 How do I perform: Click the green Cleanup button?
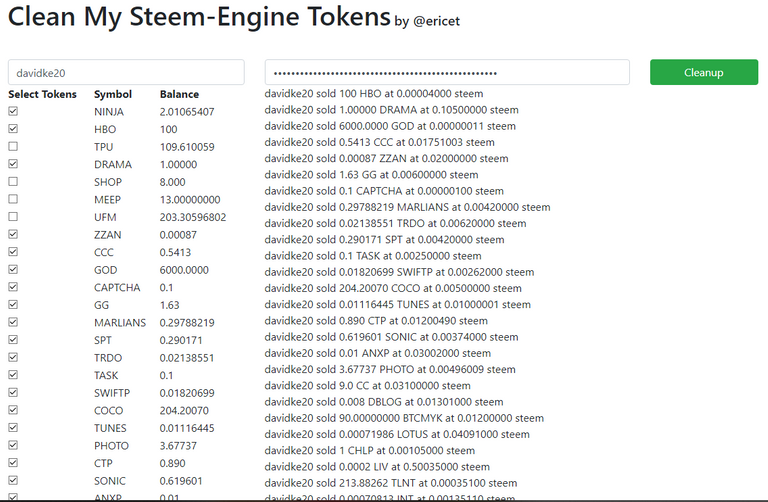point(704,72)
